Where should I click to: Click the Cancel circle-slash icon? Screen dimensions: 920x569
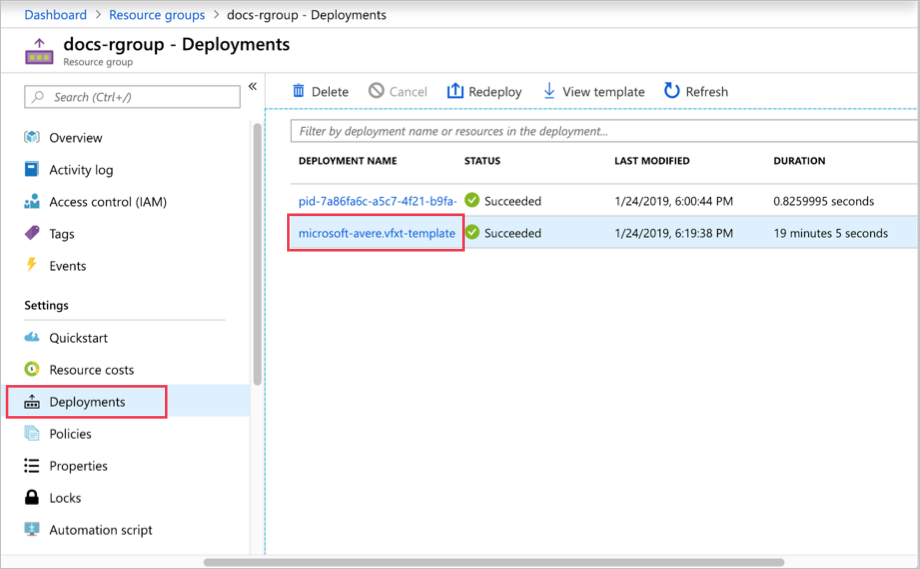click(x=376, y=90)
